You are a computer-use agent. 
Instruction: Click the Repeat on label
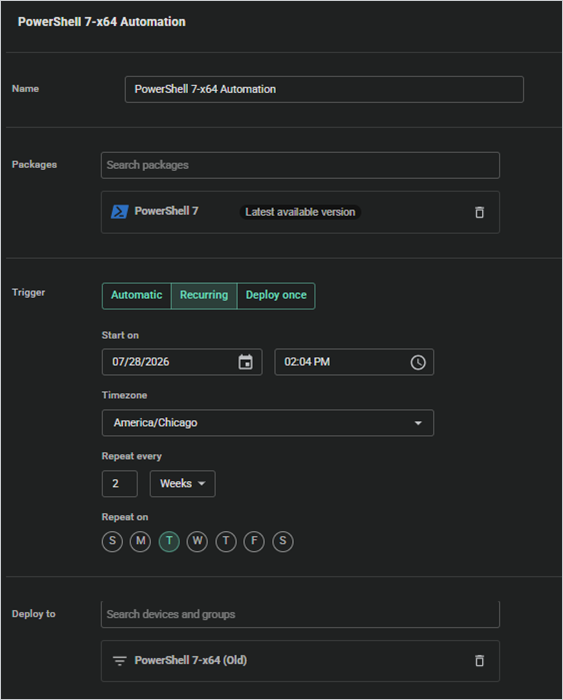coord(125,517)
